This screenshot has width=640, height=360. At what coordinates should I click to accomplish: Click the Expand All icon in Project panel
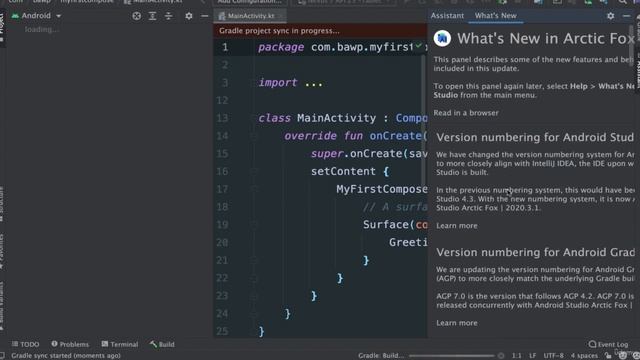point(153,16)
